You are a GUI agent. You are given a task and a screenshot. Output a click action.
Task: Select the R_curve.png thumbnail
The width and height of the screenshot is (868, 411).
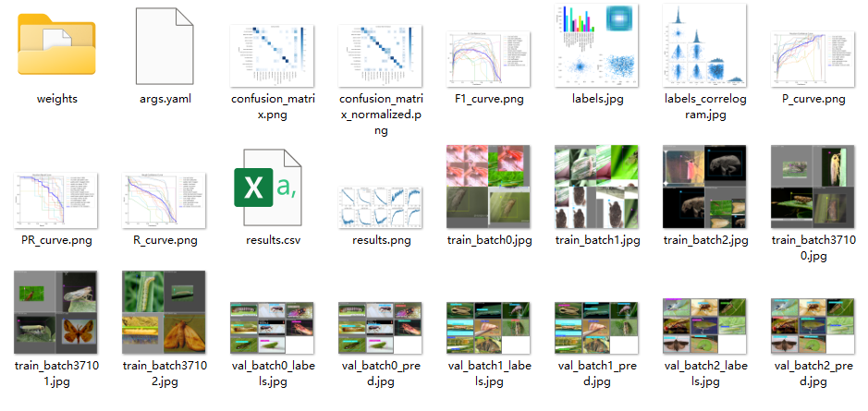(164, 200)
